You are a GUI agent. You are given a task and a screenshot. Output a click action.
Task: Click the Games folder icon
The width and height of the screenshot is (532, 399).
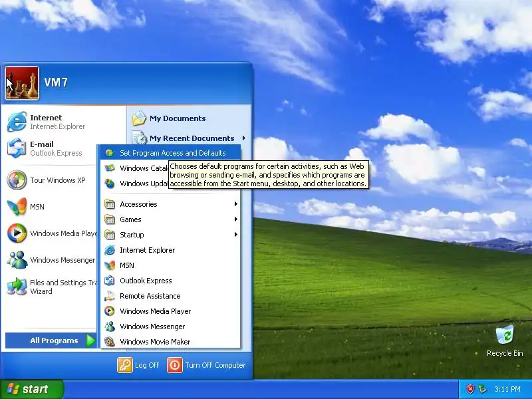pyautogui.click(x=109, y=219)
